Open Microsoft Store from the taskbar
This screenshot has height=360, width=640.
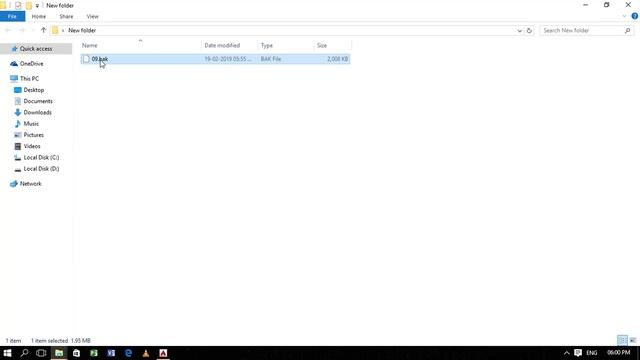coord(76,353)
